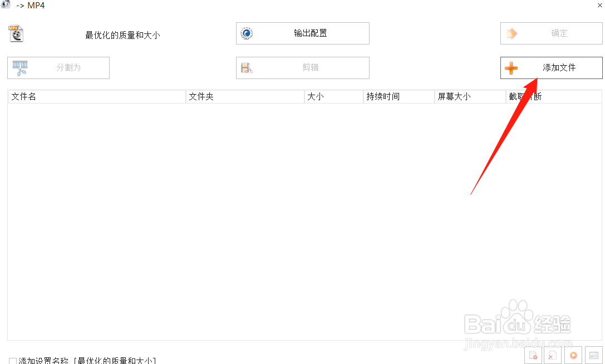This screenshot has width=605, height=364.
Task: Enable the 添加设置名称 checkbox at bottom
Action: 12,360
